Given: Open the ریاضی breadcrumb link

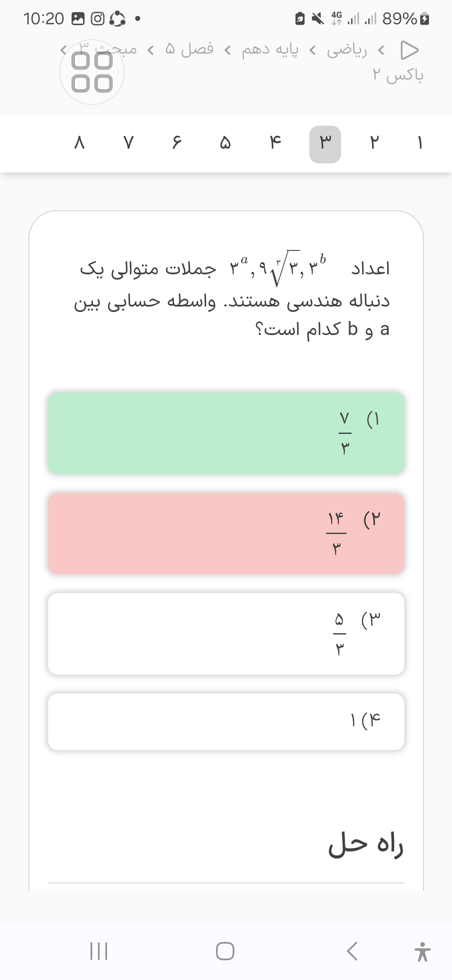Looking at the screenshot, I should click(347, 50).
